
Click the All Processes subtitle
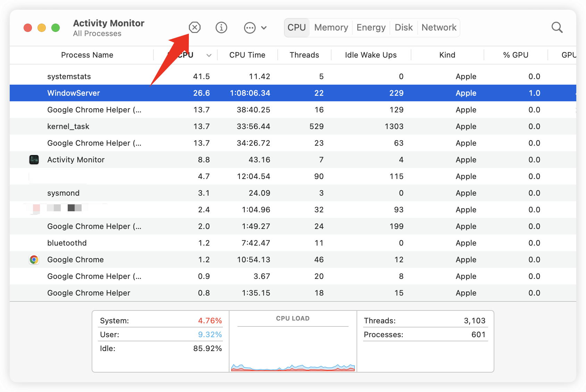[97, 34]
